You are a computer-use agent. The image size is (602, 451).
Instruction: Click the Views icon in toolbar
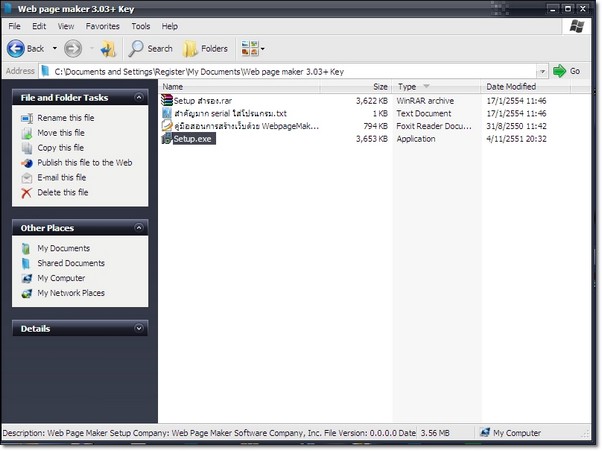click(x=250, y=49)
